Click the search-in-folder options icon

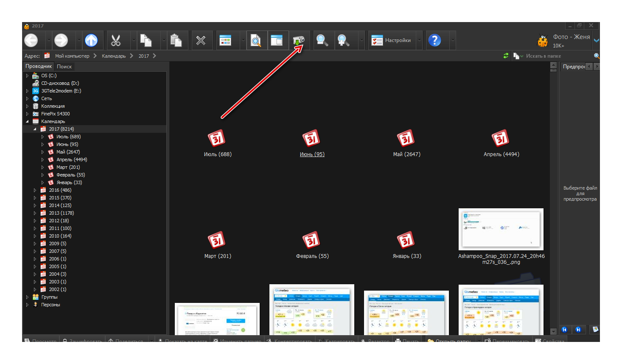[516, 56]
